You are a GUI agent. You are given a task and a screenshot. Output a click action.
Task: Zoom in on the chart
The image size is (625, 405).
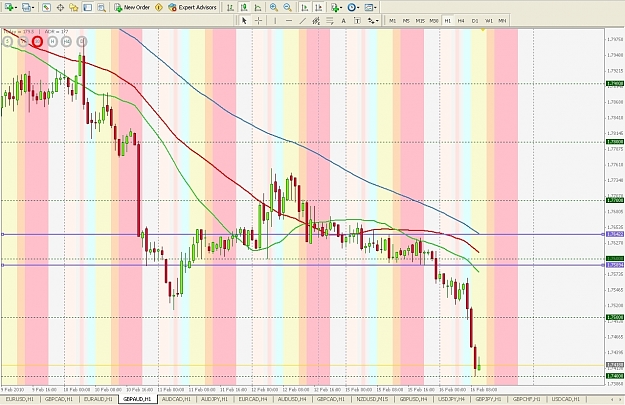(273, 7)
